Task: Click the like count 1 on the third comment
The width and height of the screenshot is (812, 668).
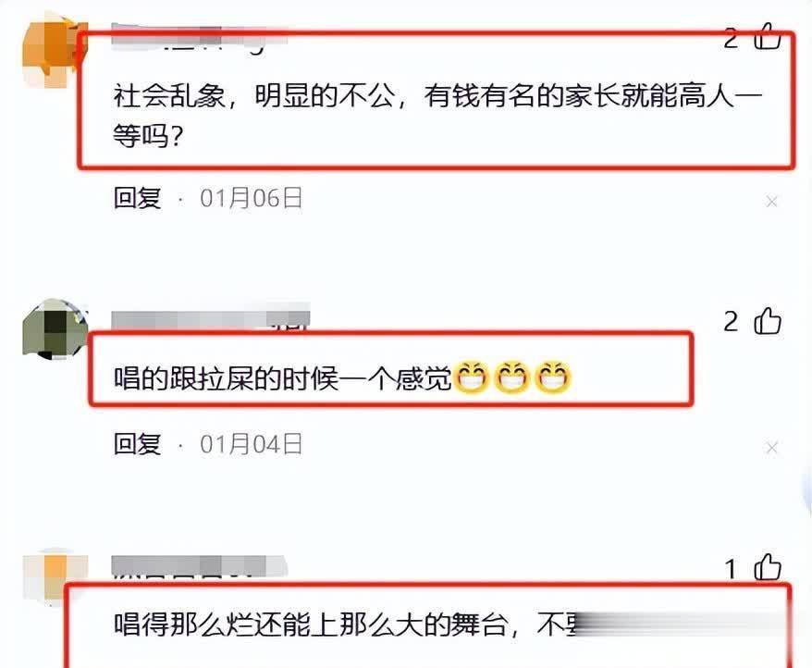Action: point(731,569)
